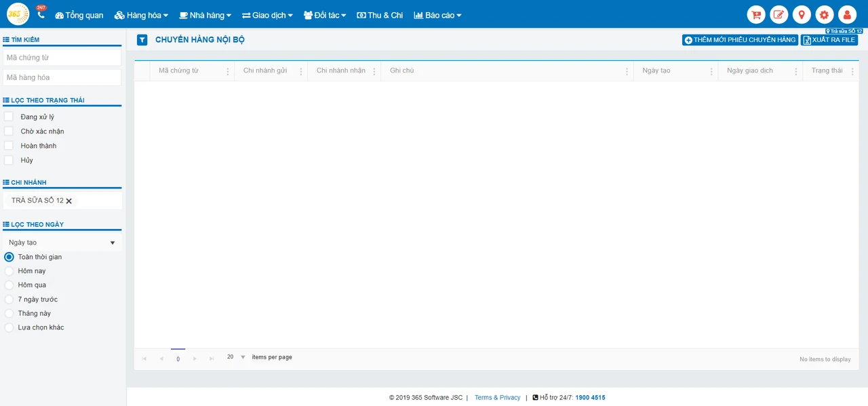Go to previous page arrow

[161, 359]
